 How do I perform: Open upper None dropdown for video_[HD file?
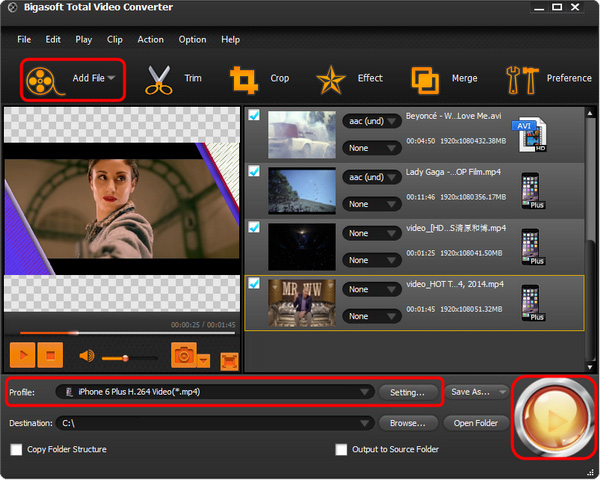pos(372,233)
